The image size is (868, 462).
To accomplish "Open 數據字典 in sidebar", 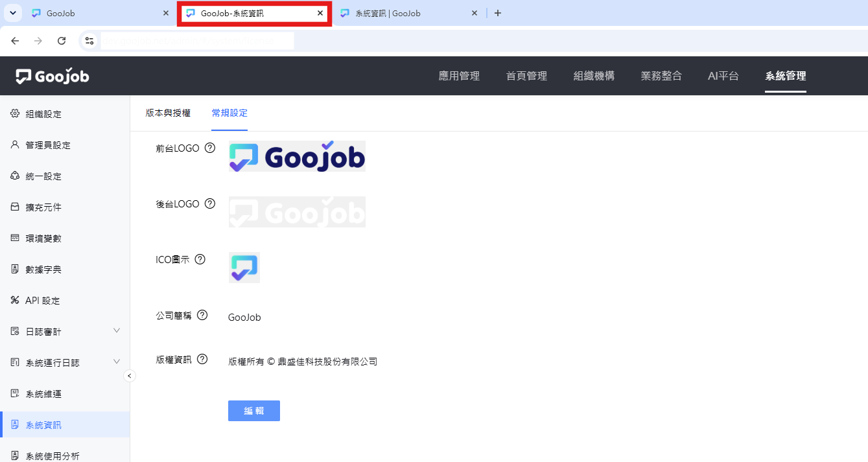I will click(65, 270).
